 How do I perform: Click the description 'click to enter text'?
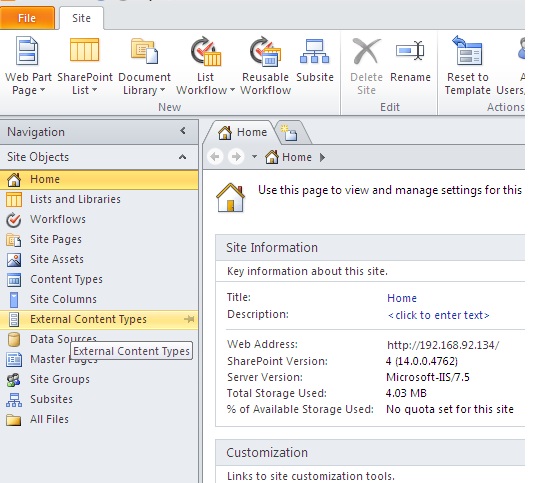[438, 315]
